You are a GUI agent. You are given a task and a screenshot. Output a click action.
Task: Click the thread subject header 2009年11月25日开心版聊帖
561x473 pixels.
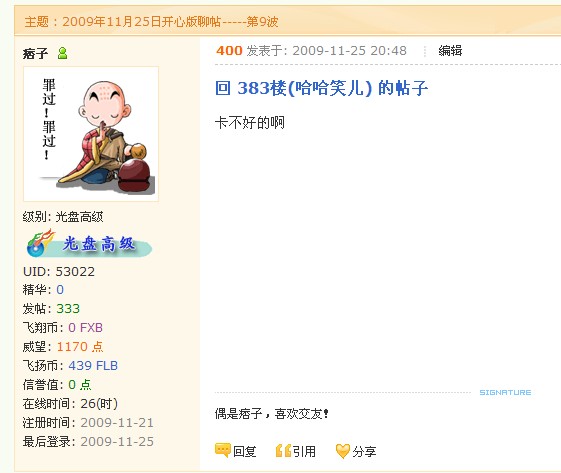point(151,22)
